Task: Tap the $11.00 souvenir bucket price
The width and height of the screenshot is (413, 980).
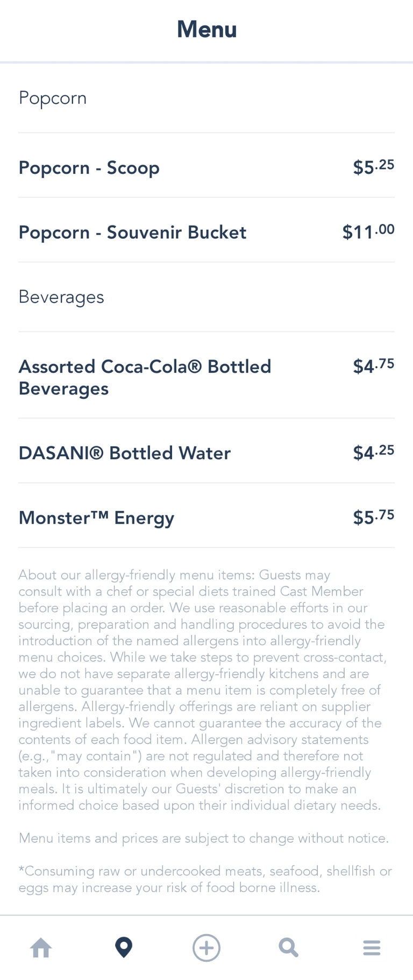Action: [368, 232]
